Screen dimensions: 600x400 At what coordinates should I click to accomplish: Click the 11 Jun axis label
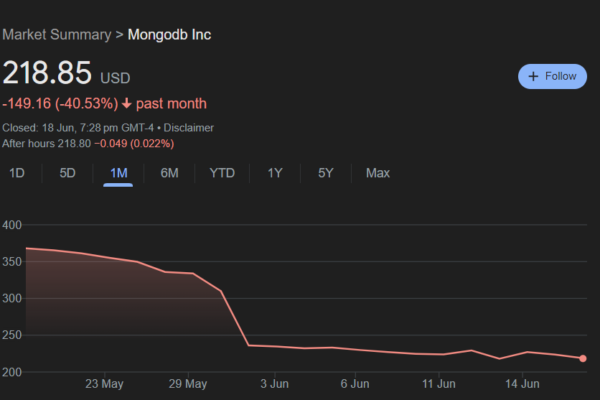pos(439,384)
